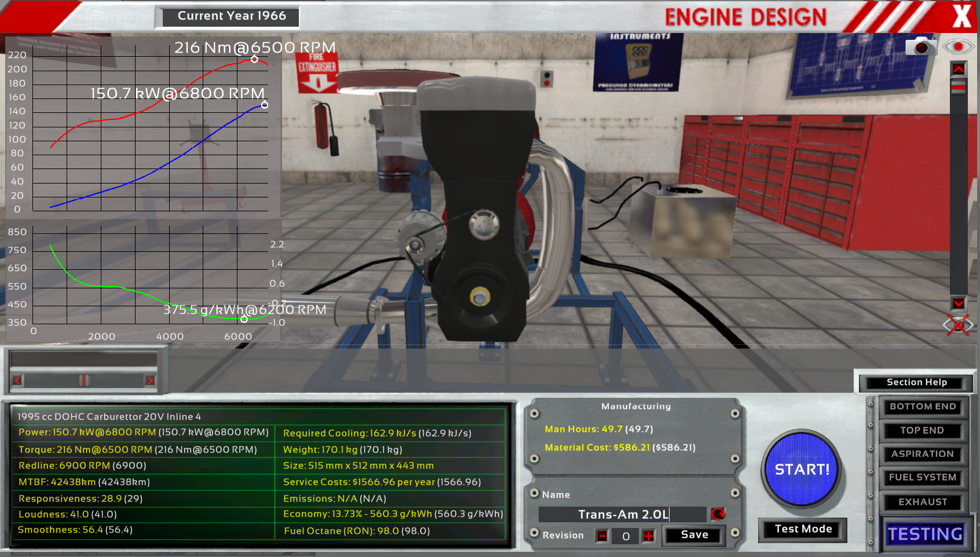Take a screenshot with the camera icon

coord(920,46)
